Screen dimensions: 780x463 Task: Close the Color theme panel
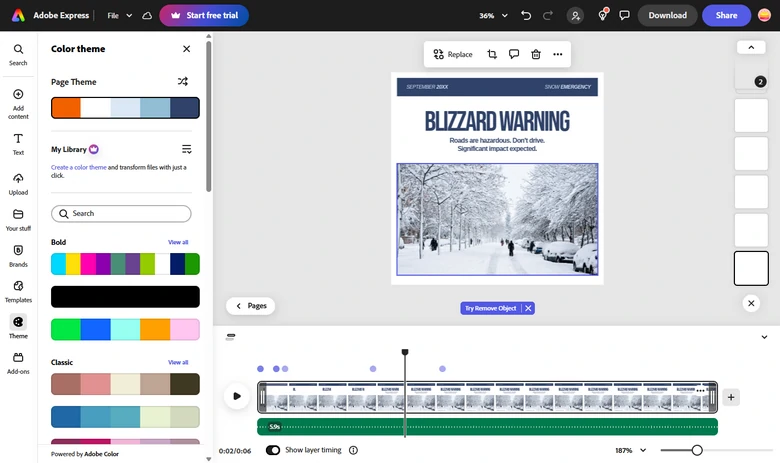pos(187,49)
